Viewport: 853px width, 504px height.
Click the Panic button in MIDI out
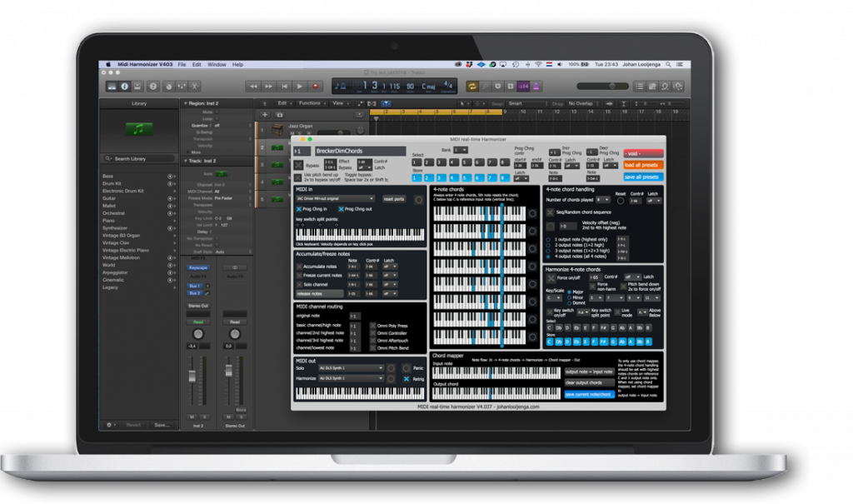coord(406,368)
